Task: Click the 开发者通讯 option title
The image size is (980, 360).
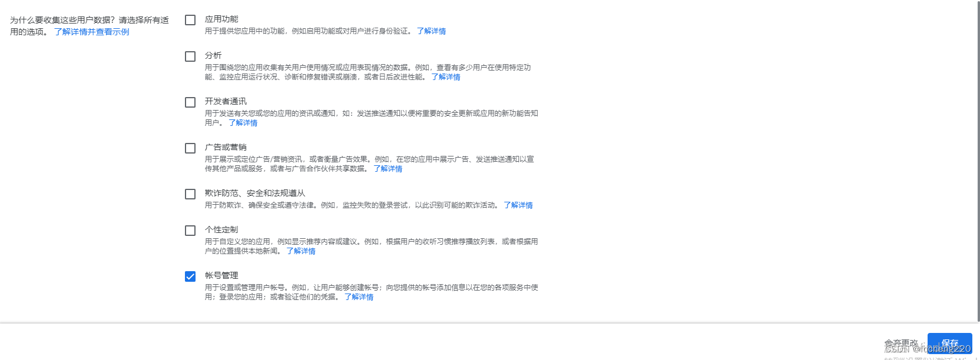Action: (x=226, y=101)
